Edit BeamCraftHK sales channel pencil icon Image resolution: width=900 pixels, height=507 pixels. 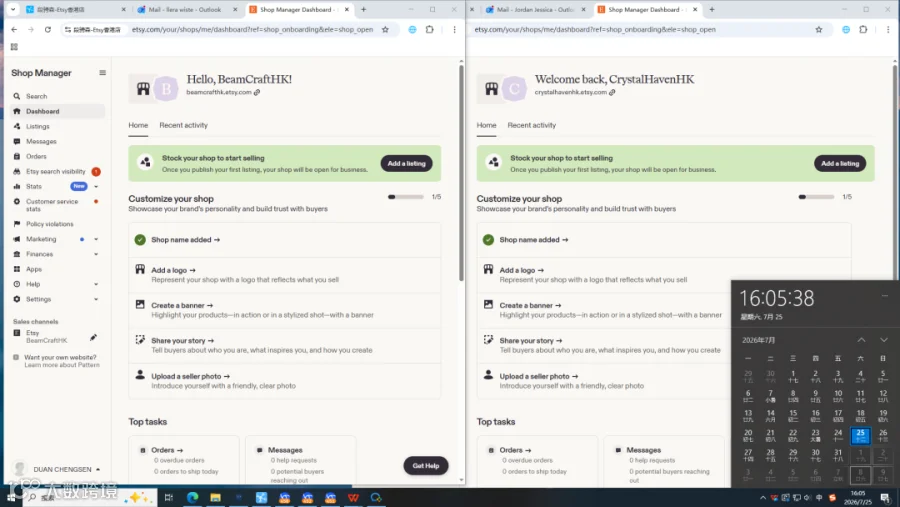pyautogui.click(x=93, y=337)
